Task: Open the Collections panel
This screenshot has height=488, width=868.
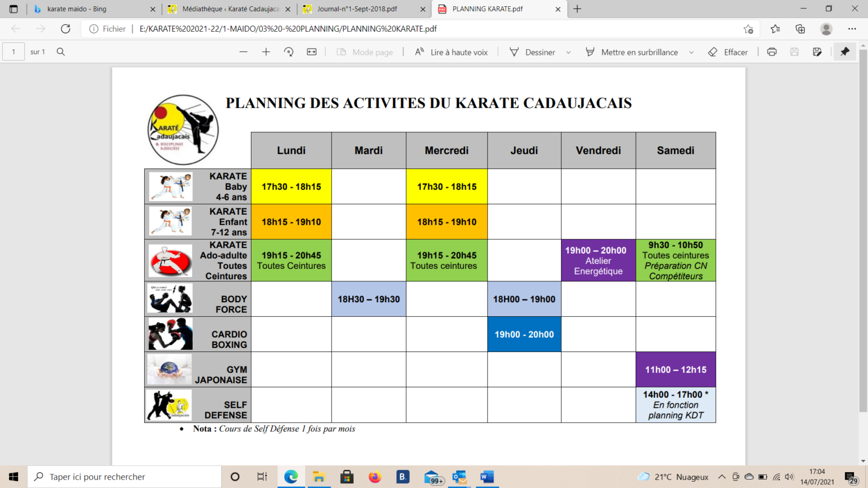Action: coord(800,29)
